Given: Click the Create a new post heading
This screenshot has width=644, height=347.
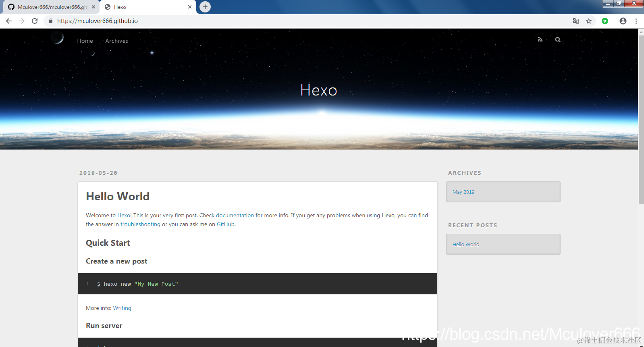Looking at the screenshot, I should pyautogui.click(x=116, y=261).
